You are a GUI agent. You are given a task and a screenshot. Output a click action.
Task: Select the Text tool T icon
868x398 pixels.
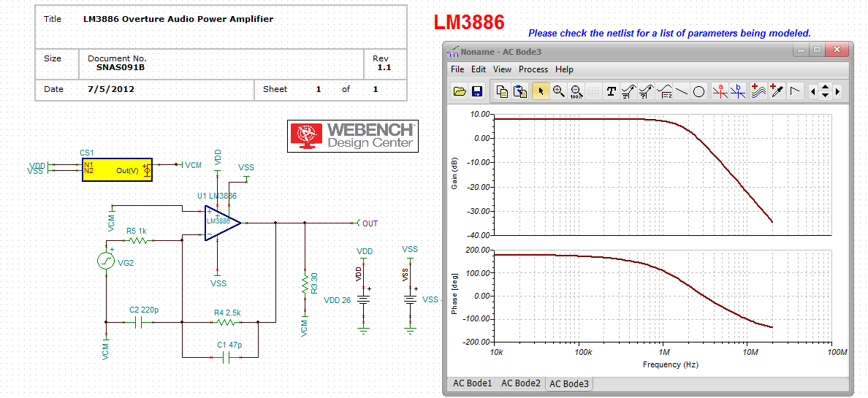coord(611,91)
